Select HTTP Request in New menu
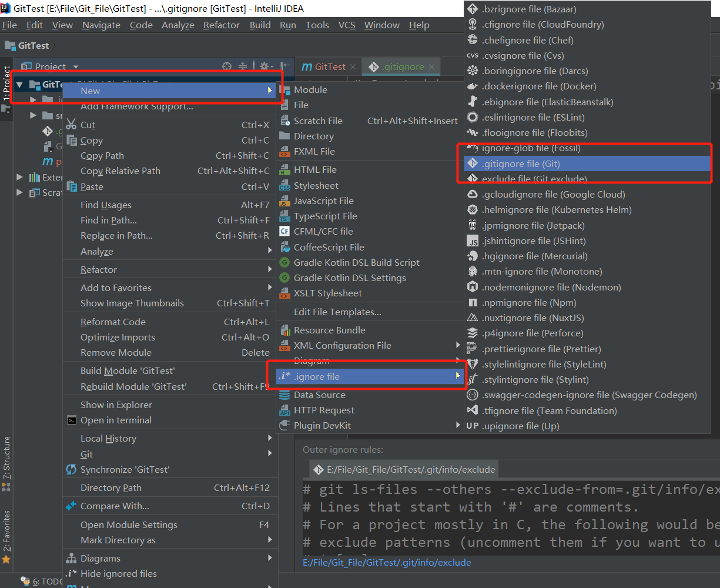The width and height of the screenshot is (720, 588). pos(370,410)
